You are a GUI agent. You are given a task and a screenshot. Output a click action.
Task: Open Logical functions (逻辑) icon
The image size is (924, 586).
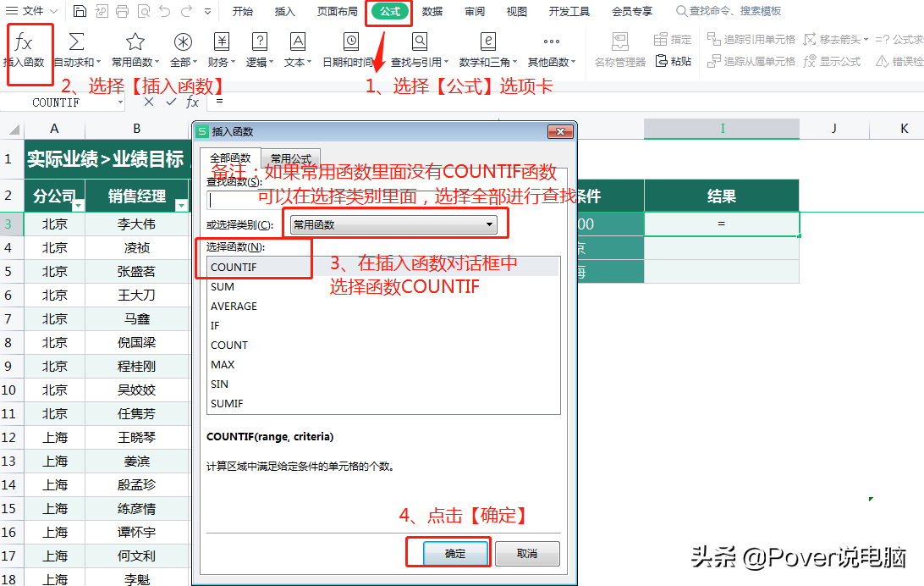click(259, 41)
